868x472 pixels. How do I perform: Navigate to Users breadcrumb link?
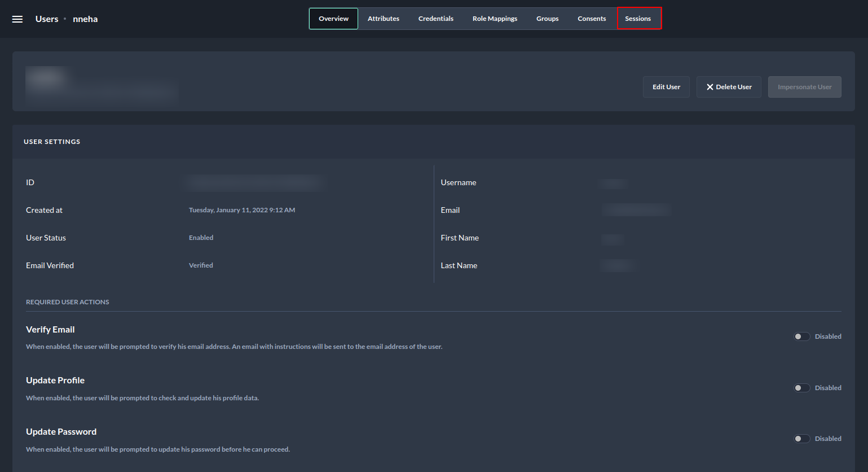(47, 19)
